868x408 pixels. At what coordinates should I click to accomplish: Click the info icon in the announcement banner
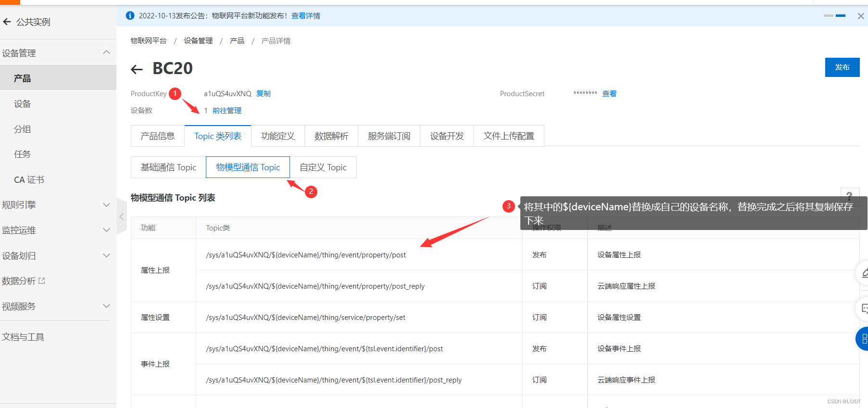click(130, 15)
